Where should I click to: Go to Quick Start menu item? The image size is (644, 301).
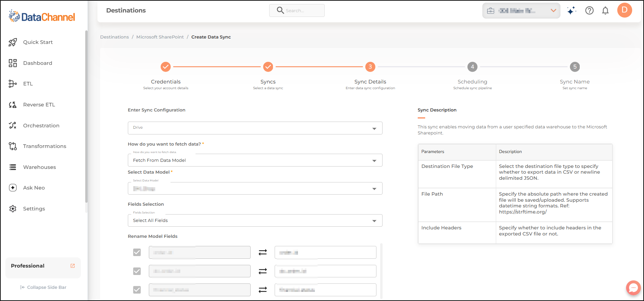point(38,42)
